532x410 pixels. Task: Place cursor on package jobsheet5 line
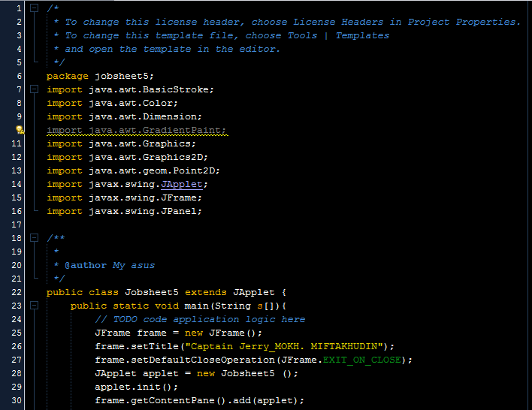[x=98, y=76]
